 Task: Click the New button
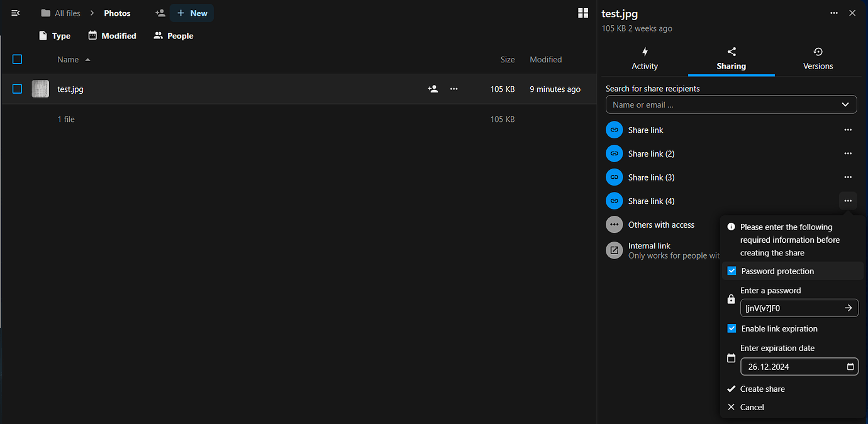192,13
